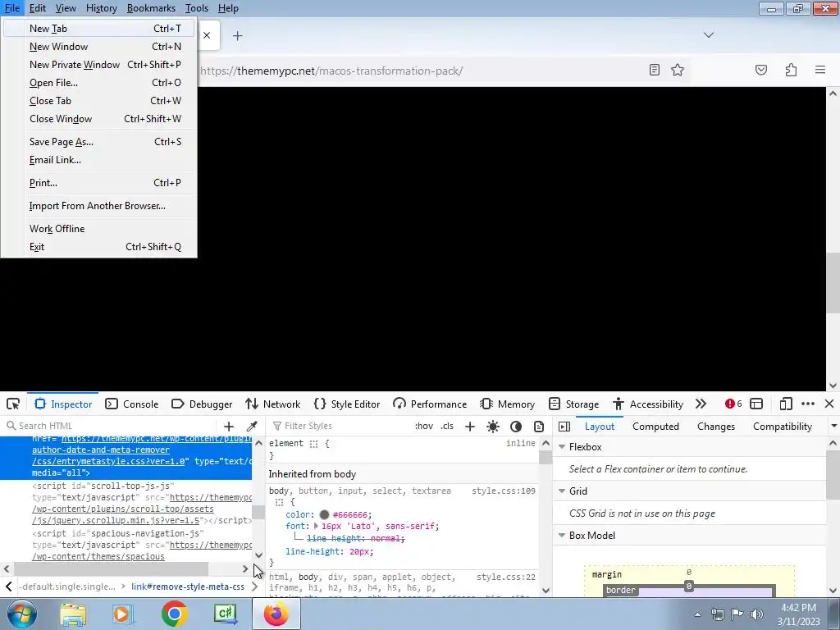840x630 pixels.
Task: Open Firefox application hamburger menu
Action: 820,70
